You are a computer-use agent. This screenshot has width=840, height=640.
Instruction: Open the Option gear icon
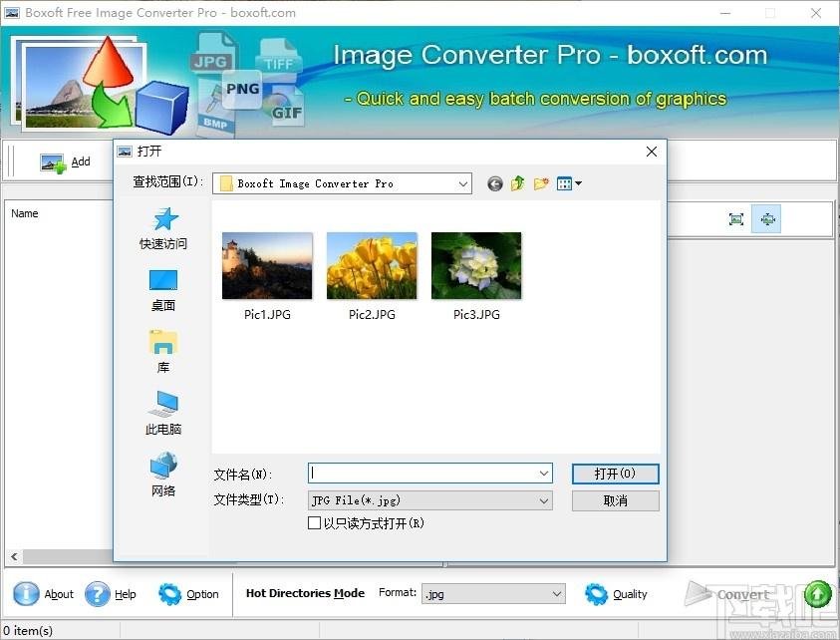point(169,594)
